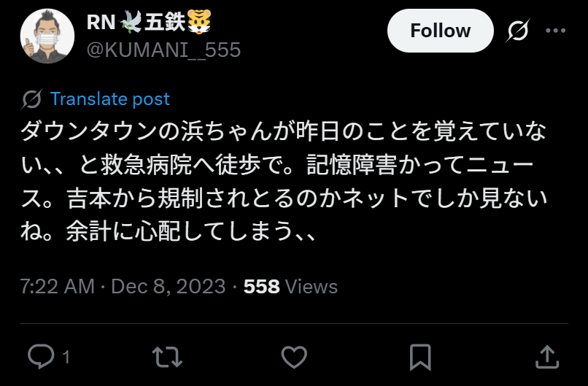Viewport: 588px width, 386px height.
Task: Open the share post icon
Action: click(x=547, y=356)
